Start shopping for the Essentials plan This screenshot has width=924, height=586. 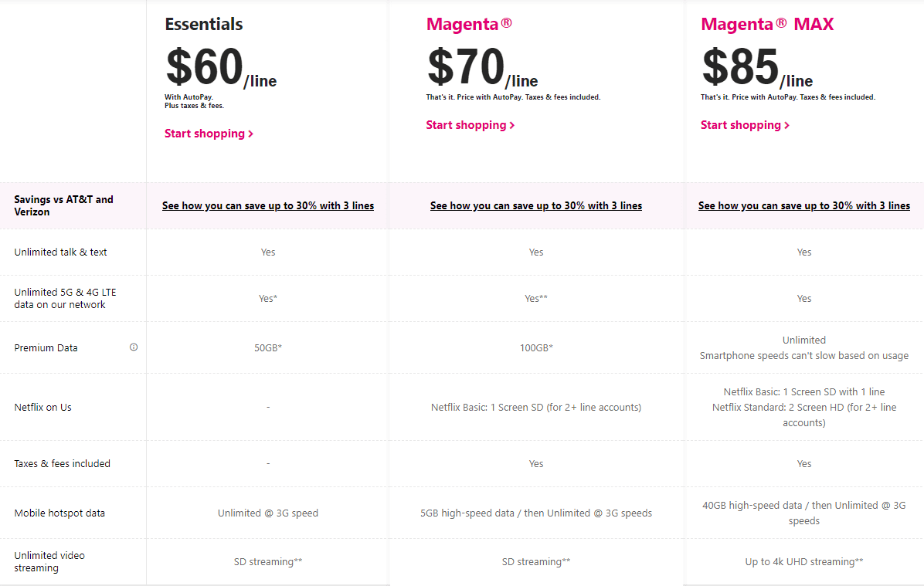tap(209, 134)
